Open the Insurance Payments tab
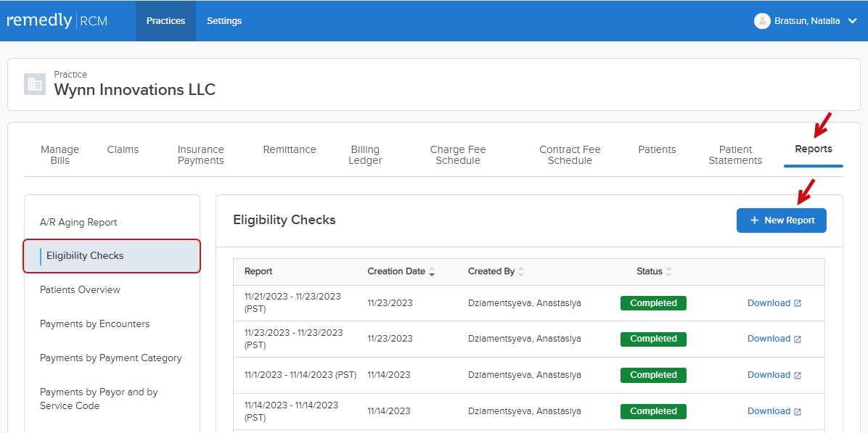Viewport: 868px width, 433px height. click(x=201, y=155)
